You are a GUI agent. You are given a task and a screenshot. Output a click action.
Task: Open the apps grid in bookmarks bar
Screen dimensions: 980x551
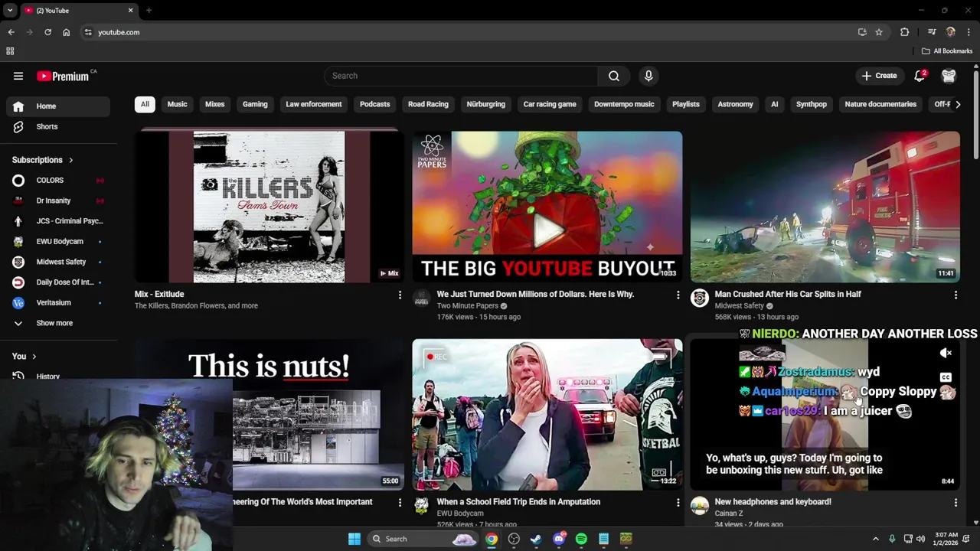10,51
